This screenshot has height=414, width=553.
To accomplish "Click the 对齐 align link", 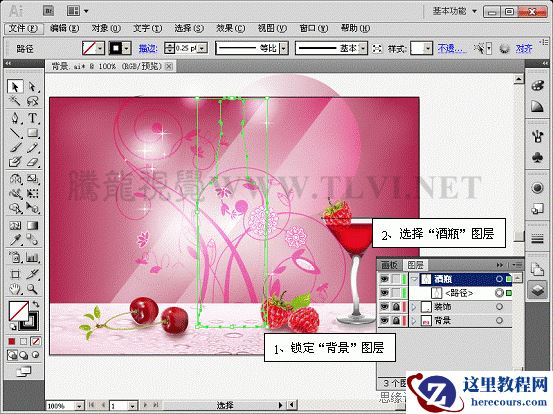I will [524, 48].
